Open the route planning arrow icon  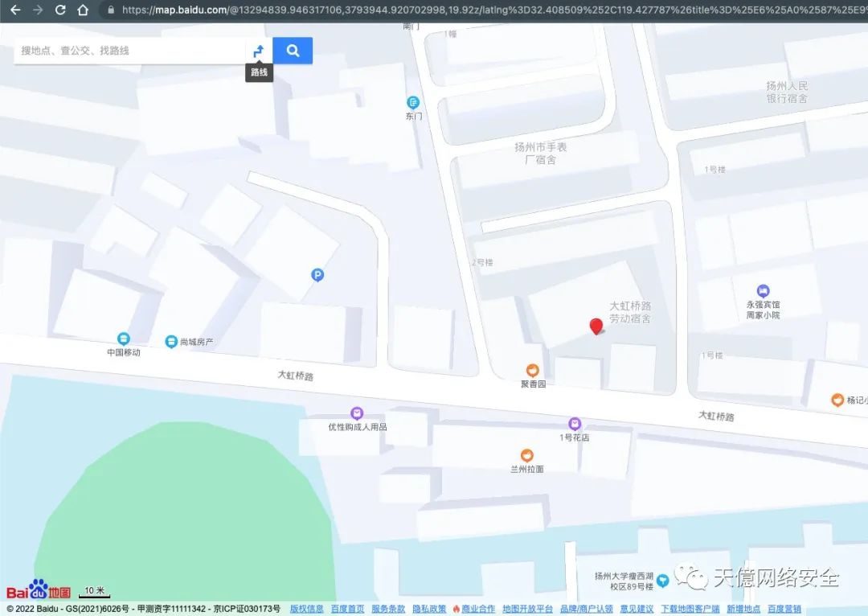tap(259, 51)
